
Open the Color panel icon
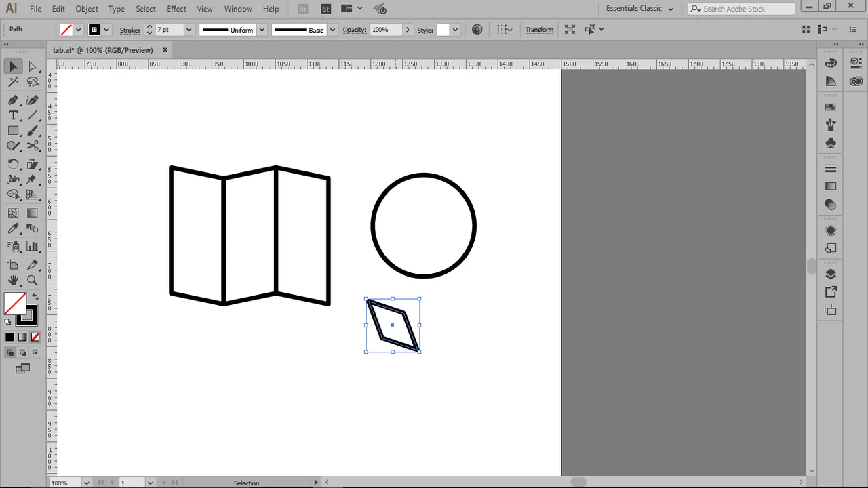[831, 63]
